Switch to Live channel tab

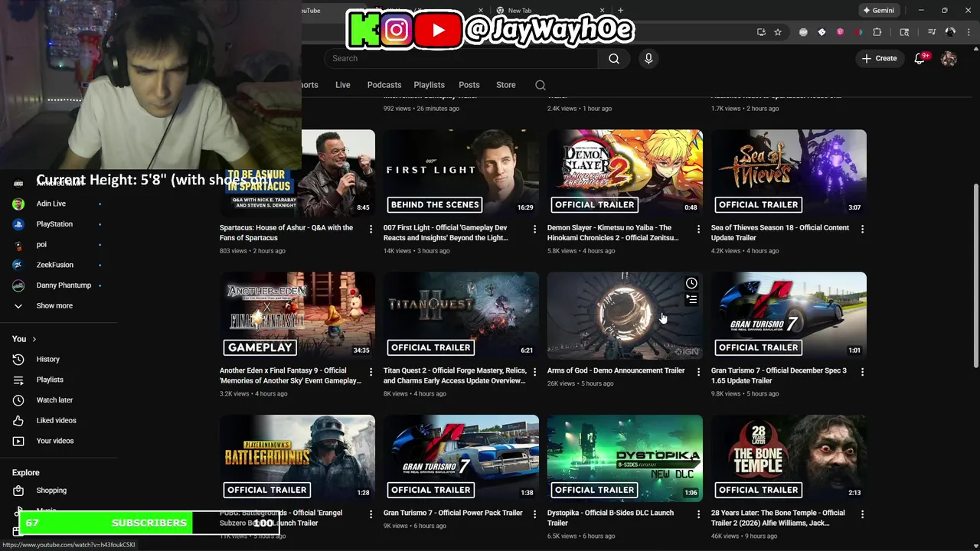click(x=342, y=85)
